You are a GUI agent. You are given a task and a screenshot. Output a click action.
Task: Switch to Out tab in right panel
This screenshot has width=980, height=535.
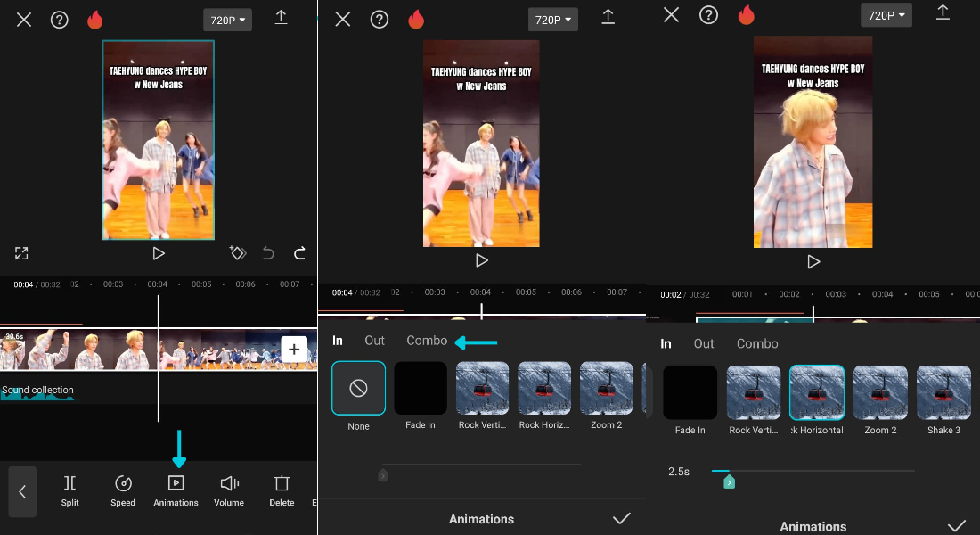pos(704,343)
